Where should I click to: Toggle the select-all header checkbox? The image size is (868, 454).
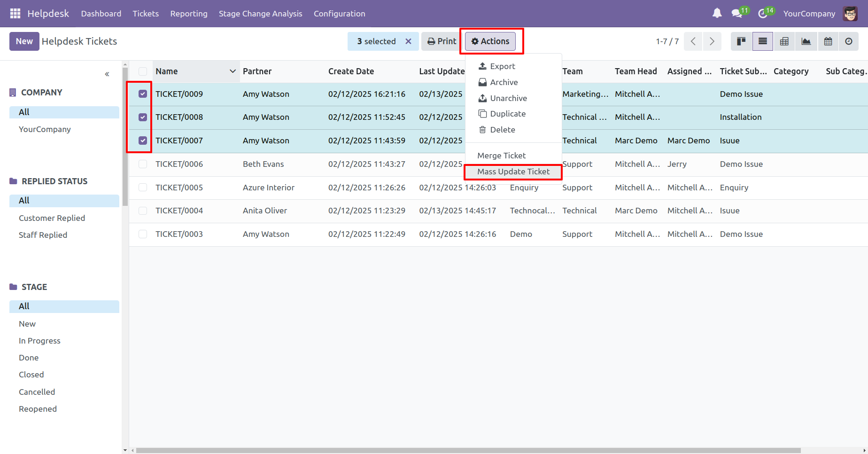click(x=143, y=71)
